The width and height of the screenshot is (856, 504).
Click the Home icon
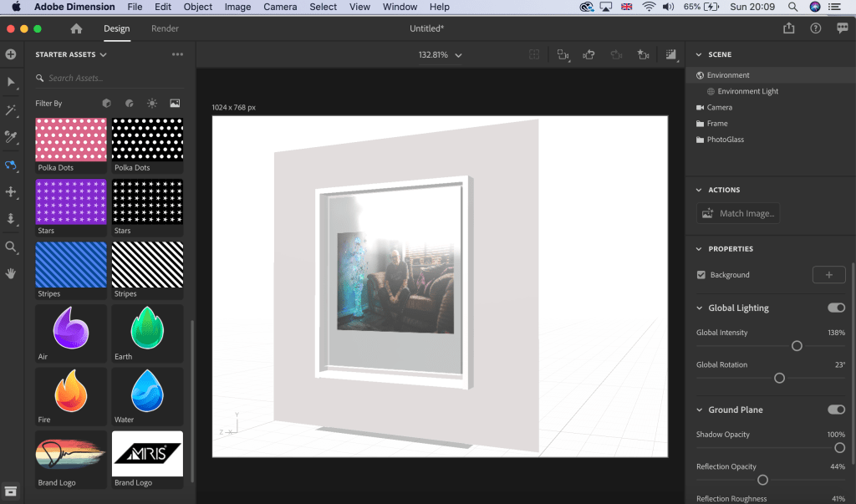pyautogui.click(x=76, y=28)
